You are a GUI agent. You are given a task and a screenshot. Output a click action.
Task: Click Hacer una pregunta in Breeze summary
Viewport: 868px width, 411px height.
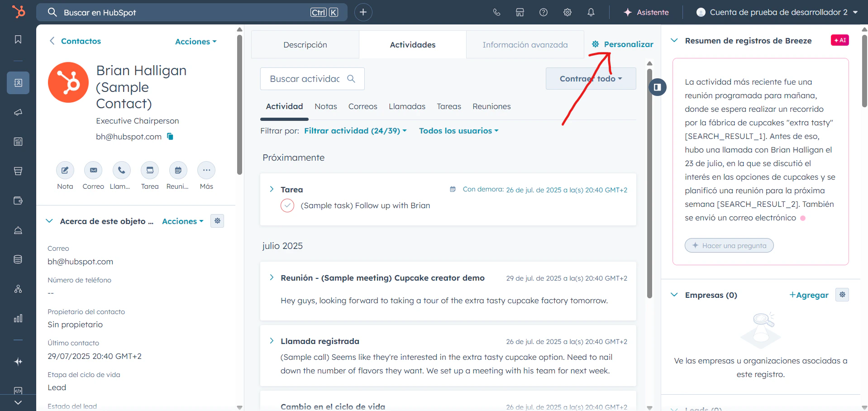point(729,245)
